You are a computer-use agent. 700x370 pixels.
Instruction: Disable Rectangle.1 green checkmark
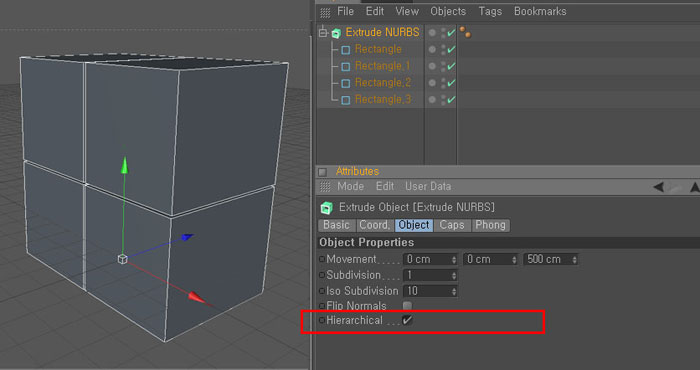[x=451, y=66]
